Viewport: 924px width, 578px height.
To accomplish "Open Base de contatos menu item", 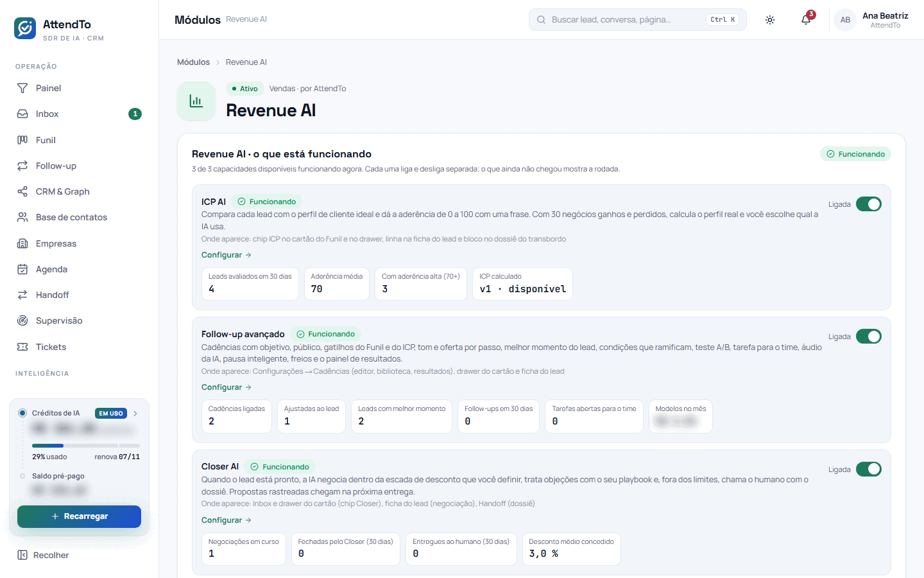I will (80, 217).
